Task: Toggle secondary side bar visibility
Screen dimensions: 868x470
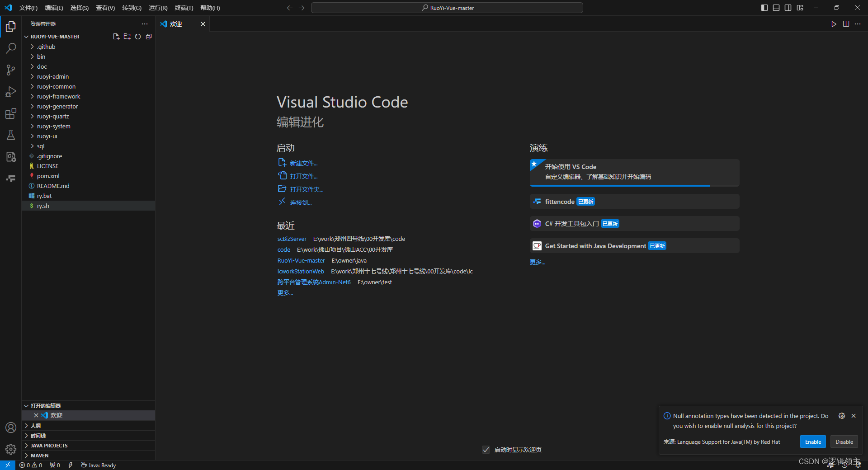Action: click(788, 8)
